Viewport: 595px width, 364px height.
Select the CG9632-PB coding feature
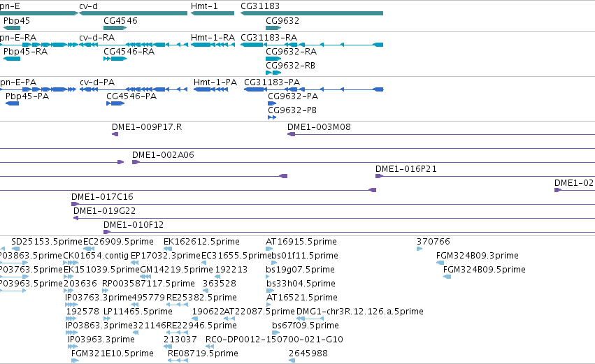click(x=272, y=117)
